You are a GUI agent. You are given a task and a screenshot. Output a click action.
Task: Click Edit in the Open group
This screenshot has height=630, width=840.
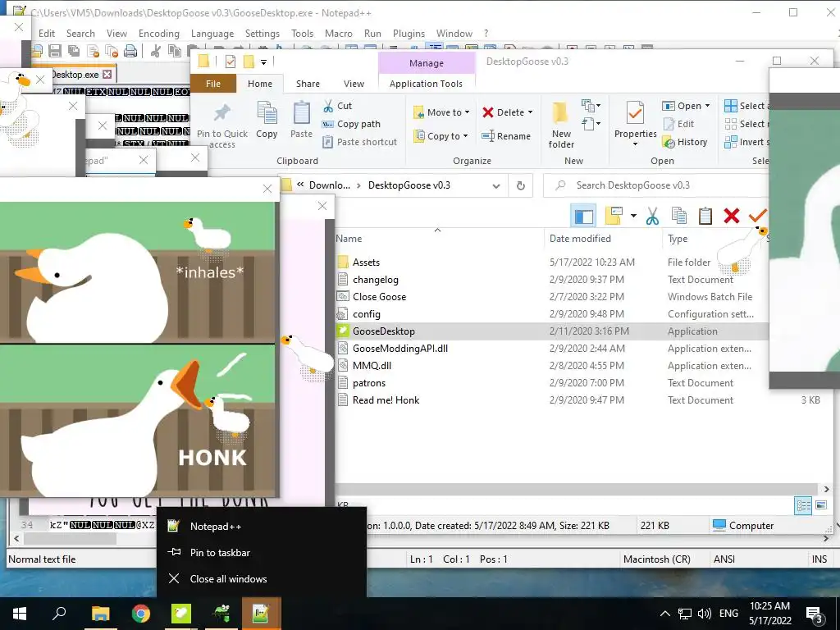click(x=678, y=124)
